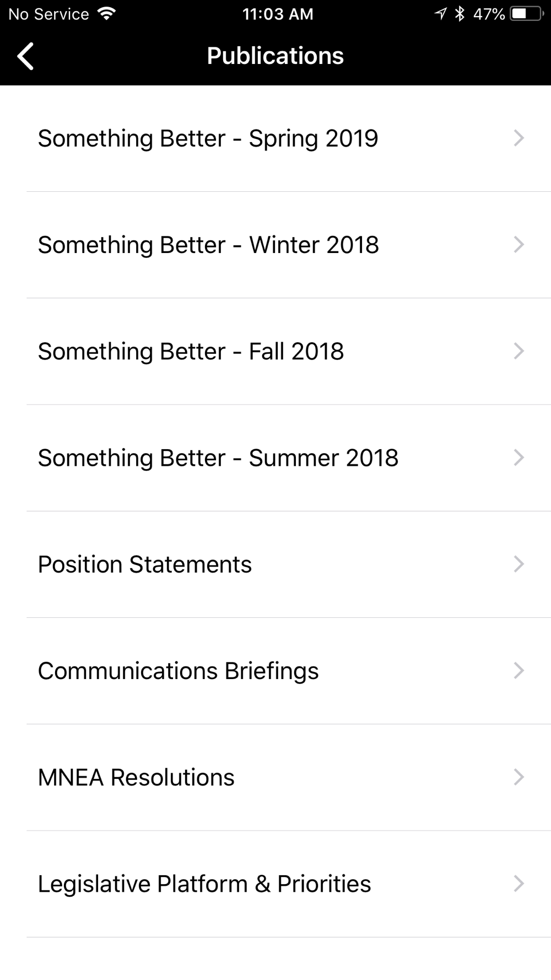Tap the 11:03 AM clock
Image resolution: width=551 pixels, height=980 pixels.
tap(278, 14)
